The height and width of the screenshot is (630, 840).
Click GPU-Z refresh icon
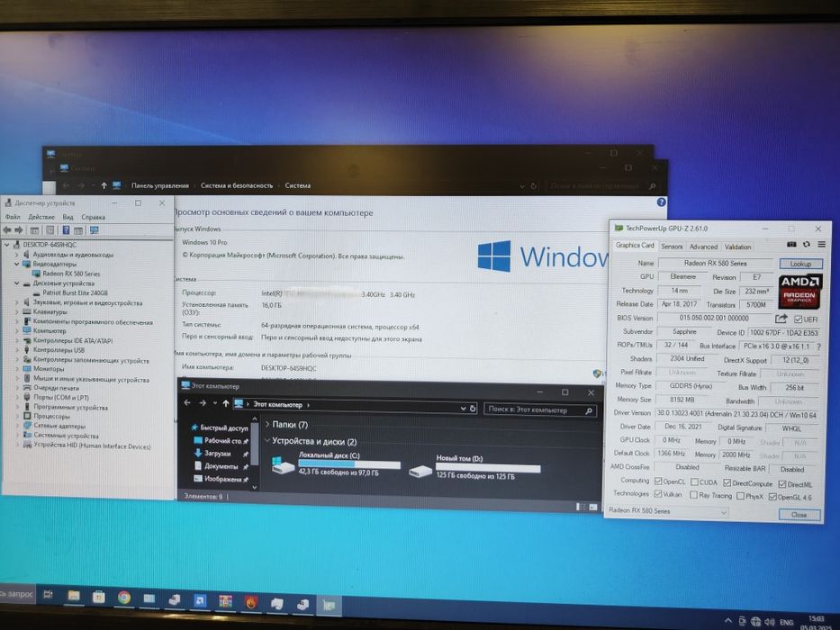click(807, 244)
